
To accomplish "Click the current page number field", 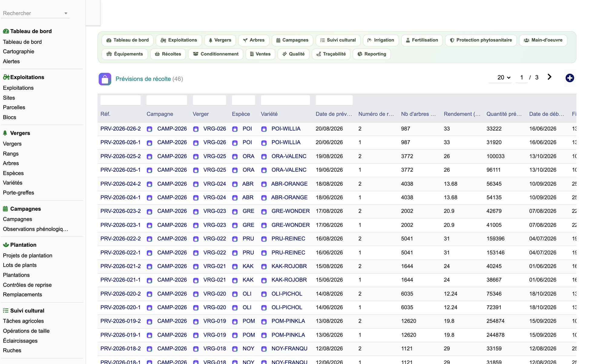I will click(x=522, y=77).
